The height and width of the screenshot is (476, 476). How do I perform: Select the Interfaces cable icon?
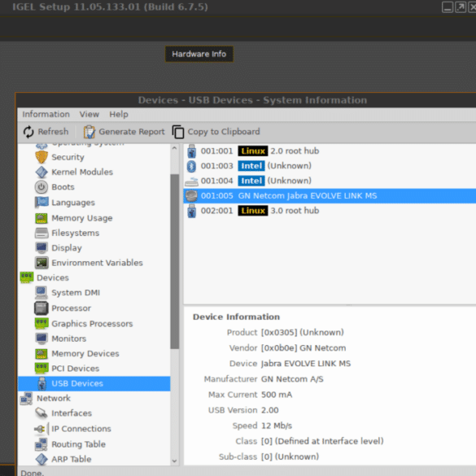click(41, 413)
